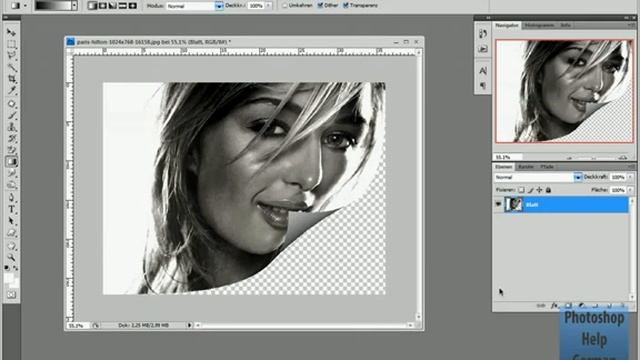640x360 pixels.
Task: Switch to the Ebenen tab
Action: [504, 167]
